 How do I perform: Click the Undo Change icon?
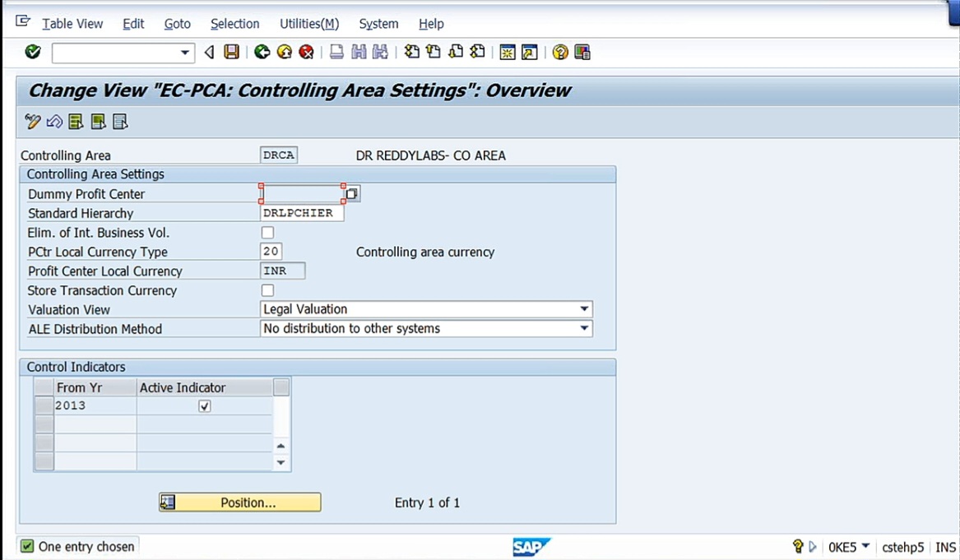tap(54, 122)
